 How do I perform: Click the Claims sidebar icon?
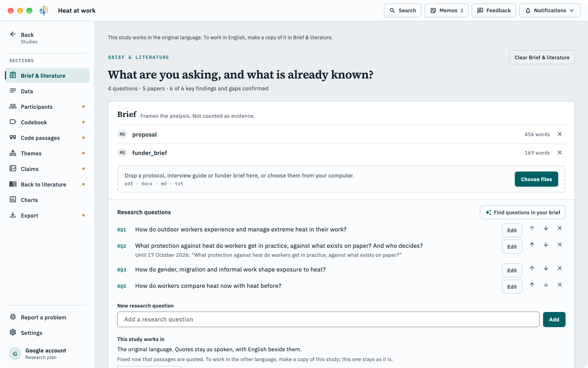(x=13, y=168)
